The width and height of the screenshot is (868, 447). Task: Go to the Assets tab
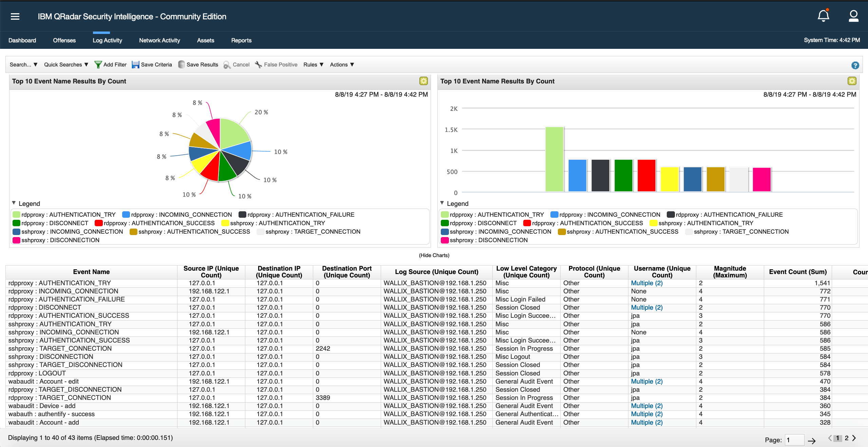(x=206, y=40)
